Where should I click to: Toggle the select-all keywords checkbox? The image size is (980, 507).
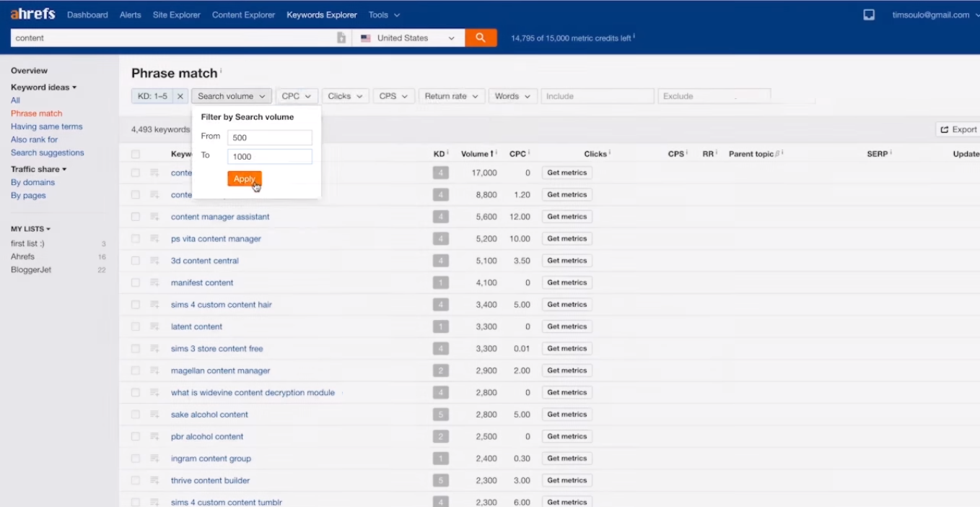point(136,154)
